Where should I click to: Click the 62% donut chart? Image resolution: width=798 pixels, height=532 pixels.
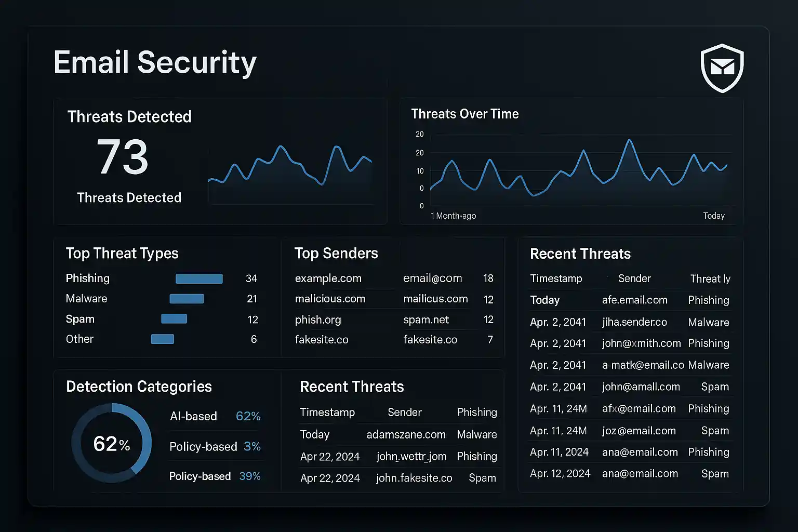pyautogui.click(x=112, y=443)
